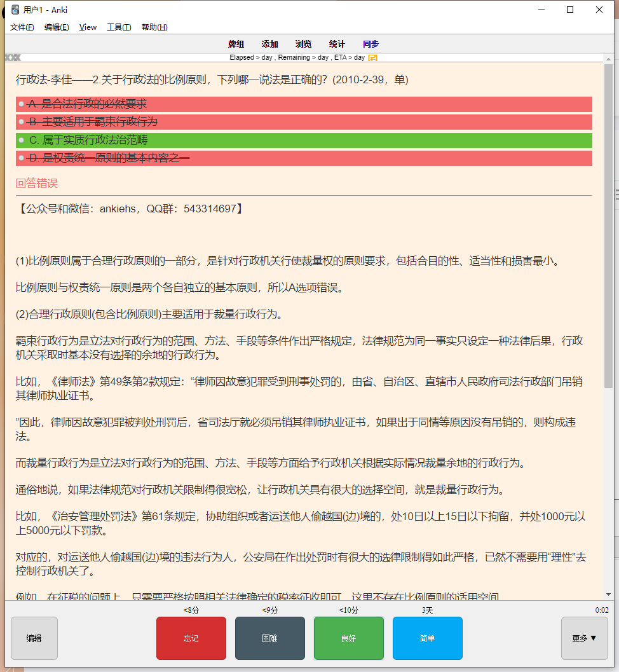Image resolution: width=619 pixels, height=672 pixels.
Task: Click the <10分 interval label
Action: (349, 610)
